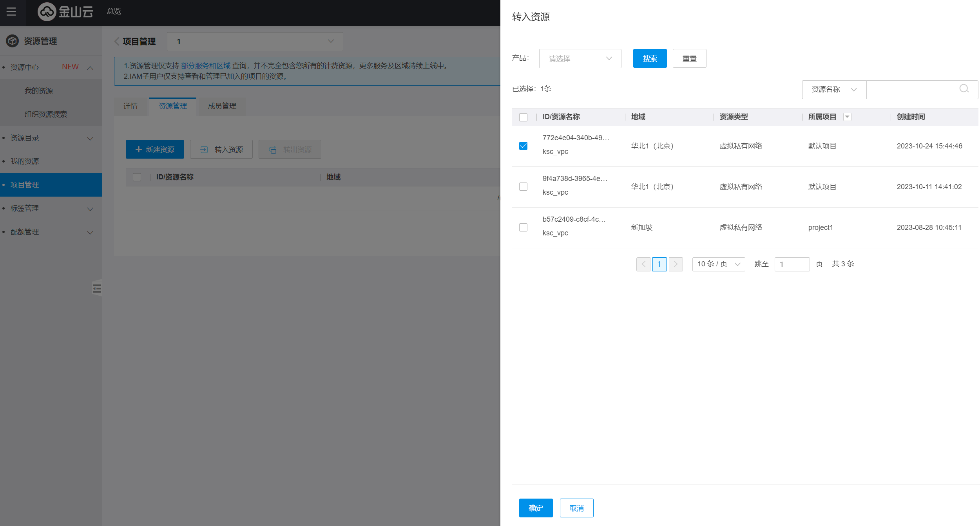
Task: Click the Kingsoft Cloud logo icon
Action: [x=47, y=12]
